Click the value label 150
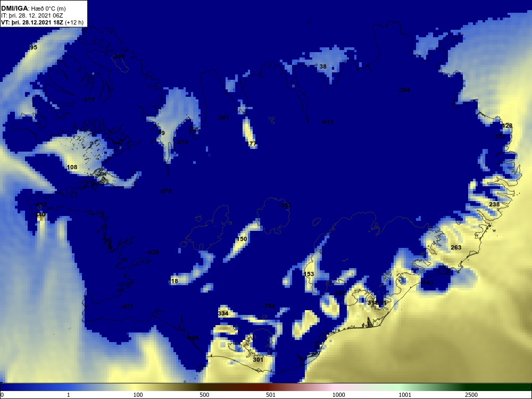Viewport: 532px width, 399px height. (x=242, y=239)
